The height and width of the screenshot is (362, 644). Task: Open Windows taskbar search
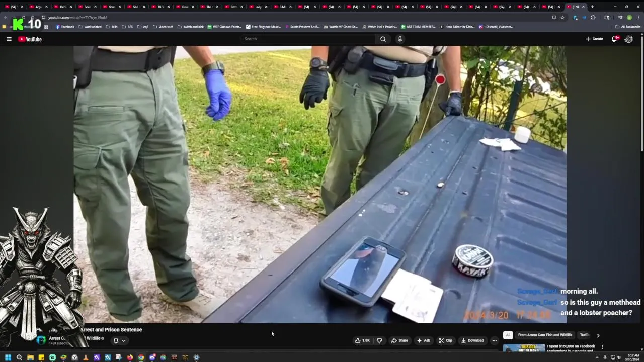coord(19,357)
